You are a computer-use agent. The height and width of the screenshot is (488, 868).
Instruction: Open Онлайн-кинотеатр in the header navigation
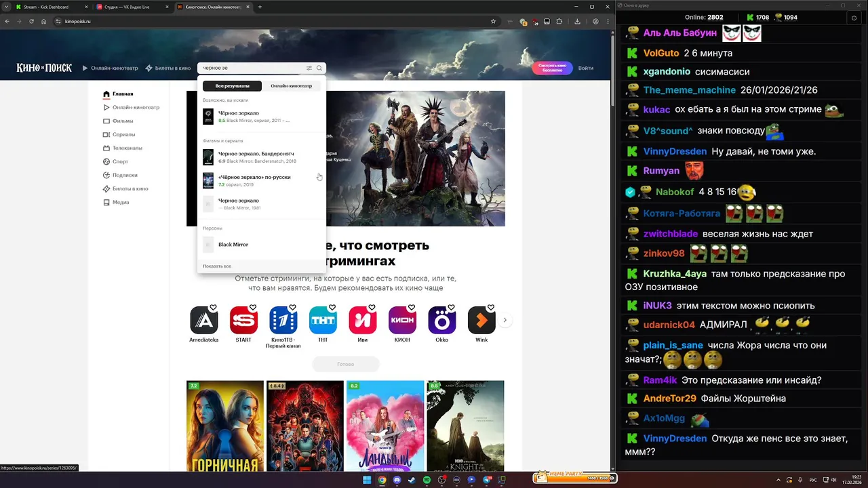[110, 68]
